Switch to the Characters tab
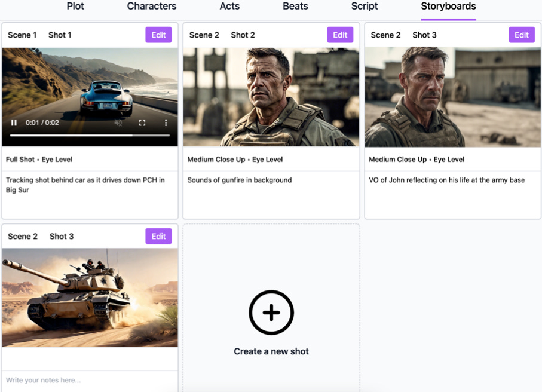This screenshot has width=542, height=392. [152, 6]
